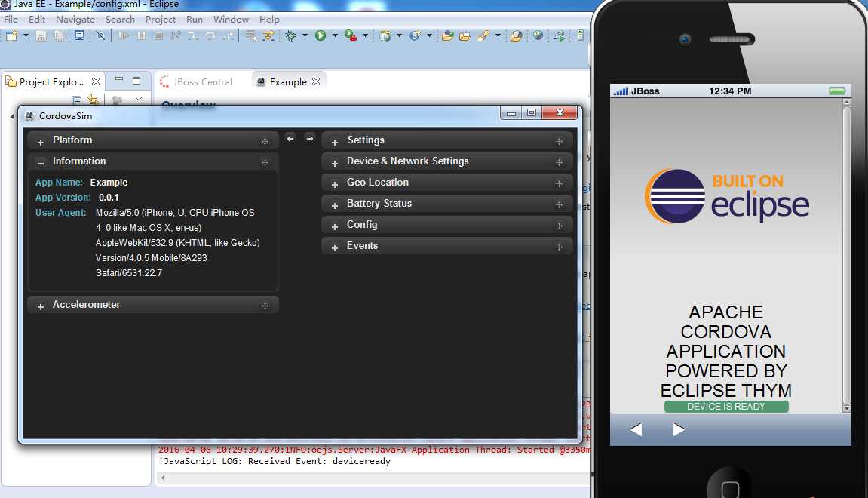Screen dimensions: 868x498
Task: Expand the Geo Location panel
Action: (x=334, y=184)
